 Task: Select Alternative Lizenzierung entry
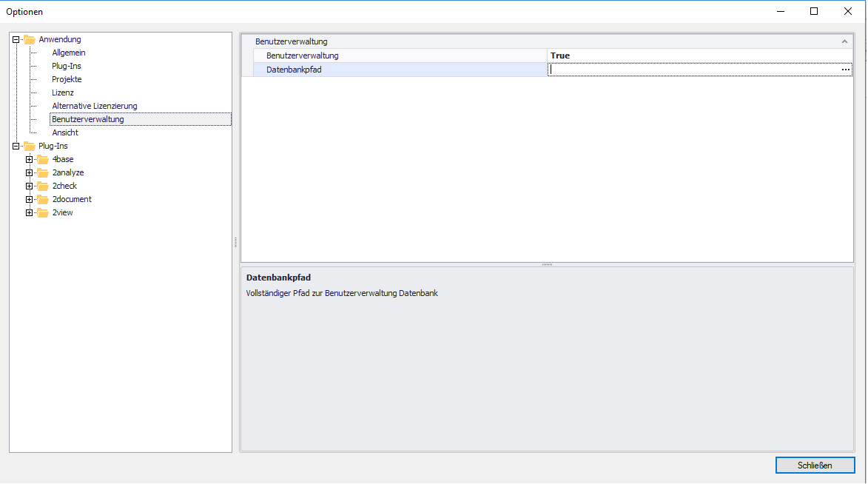[95, 107]
